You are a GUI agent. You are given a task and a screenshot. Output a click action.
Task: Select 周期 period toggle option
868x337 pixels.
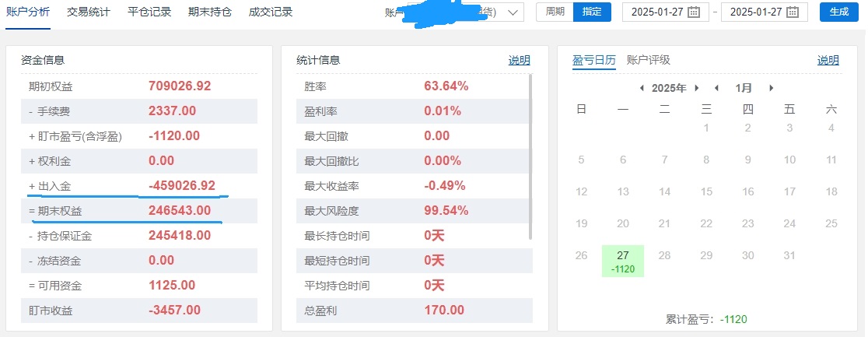pyautogui.click(x=555, y=12)
